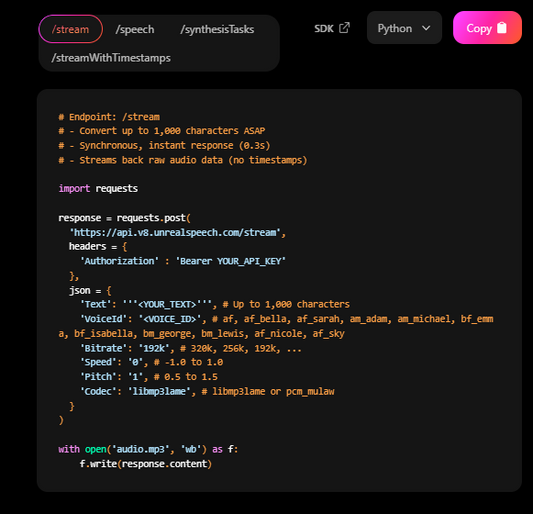Click the f.write(response.content) line
The image size is (533, 514).
coord(146,464)
